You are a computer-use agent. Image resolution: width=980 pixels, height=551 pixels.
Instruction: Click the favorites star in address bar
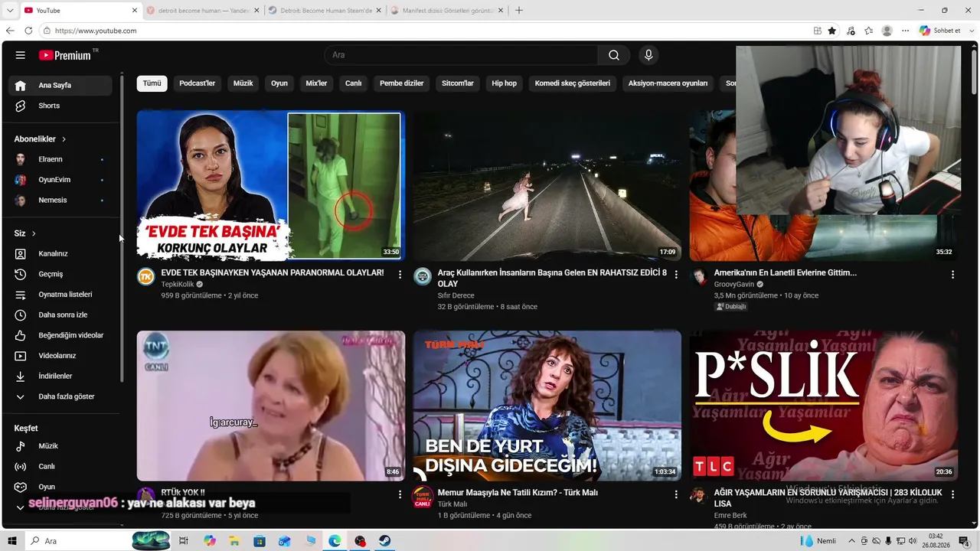(x=832, y=31)
